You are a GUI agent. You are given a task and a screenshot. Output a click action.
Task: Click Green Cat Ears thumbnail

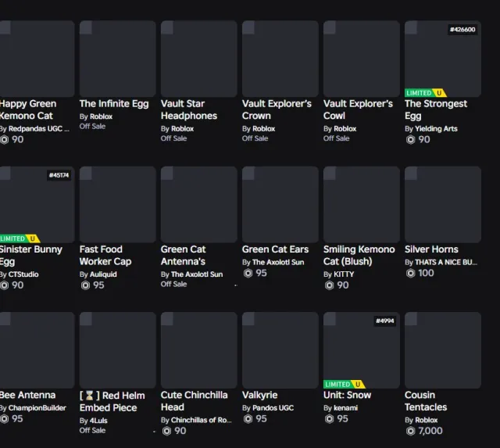coord(280,205)
